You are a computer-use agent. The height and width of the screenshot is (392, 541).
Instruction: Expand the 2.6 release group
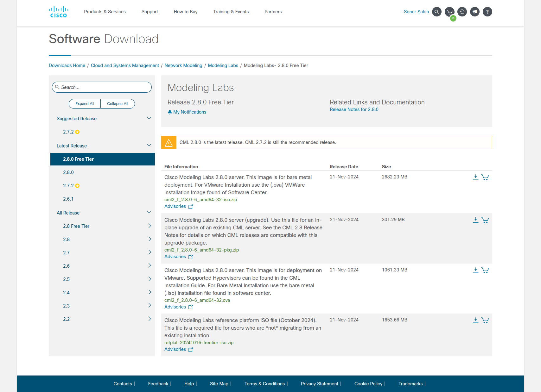(150, 266)
